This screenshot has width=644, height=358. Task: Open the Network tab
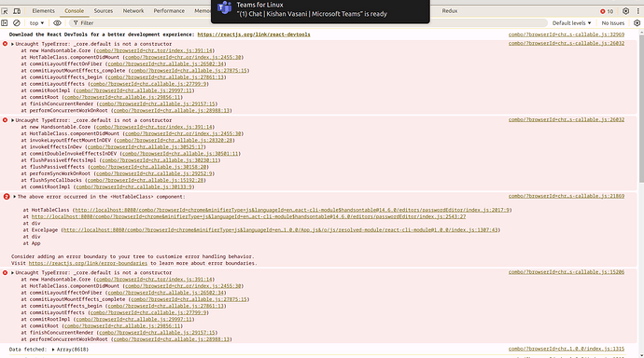coord(133,11)
